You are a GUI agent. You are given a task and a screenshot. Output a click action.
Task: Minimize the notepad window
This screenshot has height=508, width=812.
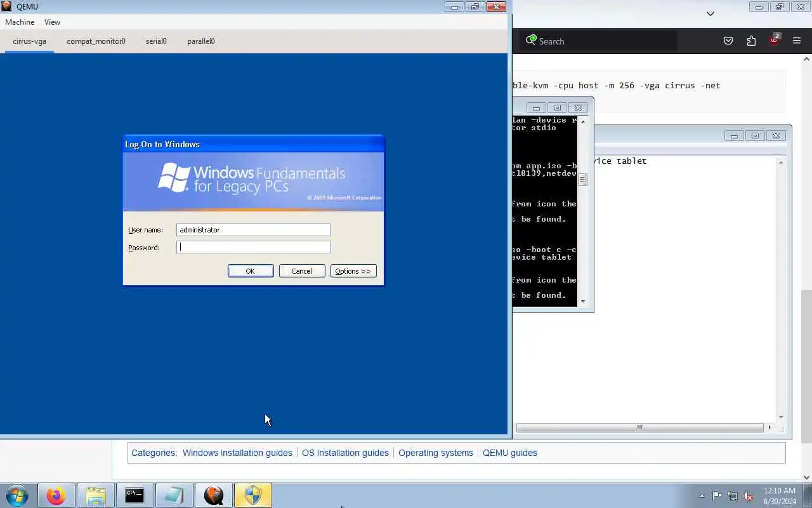(734, 135)
